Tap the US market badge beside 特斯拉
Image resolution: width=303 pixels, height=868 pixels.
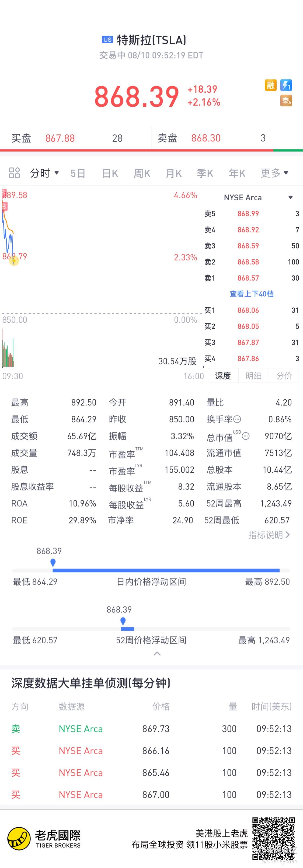[107, 40]
